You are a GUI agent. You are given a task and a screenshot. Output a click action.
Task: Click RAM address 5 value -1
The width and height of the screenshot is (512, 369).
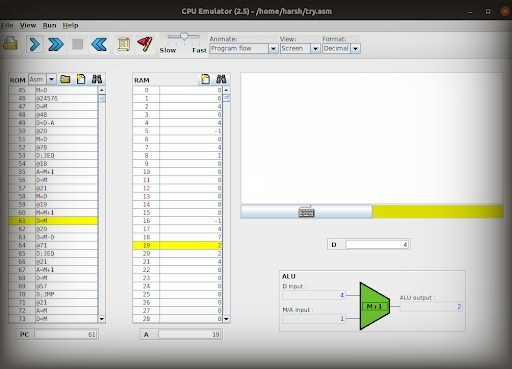191,131
